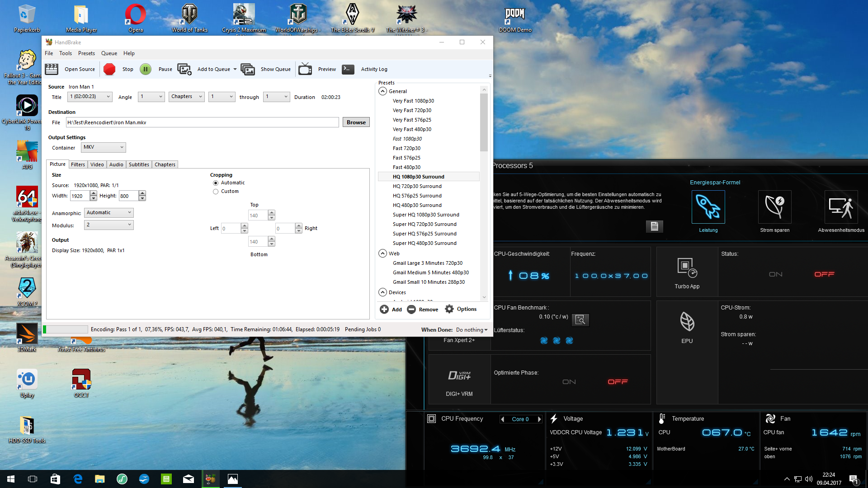The width and height of the screenshot is (868, 488).
Task: Select the Leistung rocket icon
Action: 708,207
